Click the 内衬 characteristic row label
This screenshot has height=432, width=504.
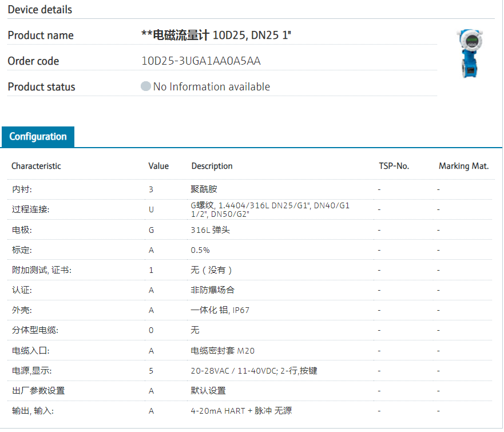coord(22,189)
